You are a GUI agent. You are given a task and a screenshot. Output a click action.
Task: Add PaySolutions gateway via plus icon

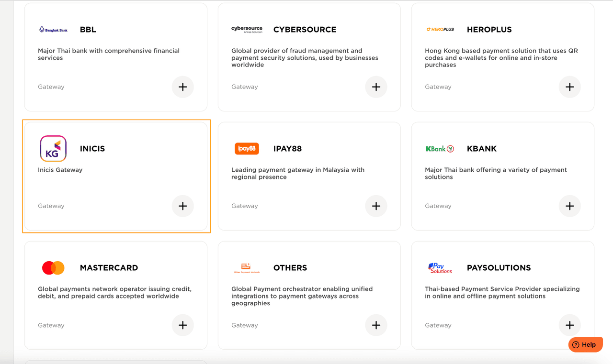click(x=569, y=325)
